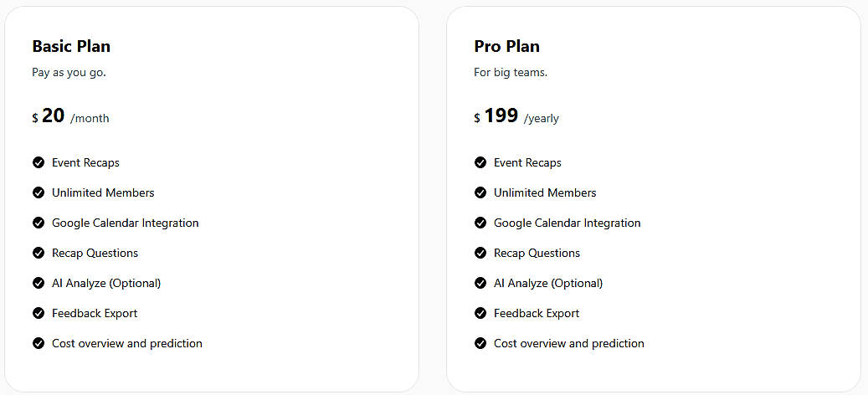Click Pro Plan "Google Calendar Integration" text
The height and width of the screenshot is (395, 868).
[567, 223]
